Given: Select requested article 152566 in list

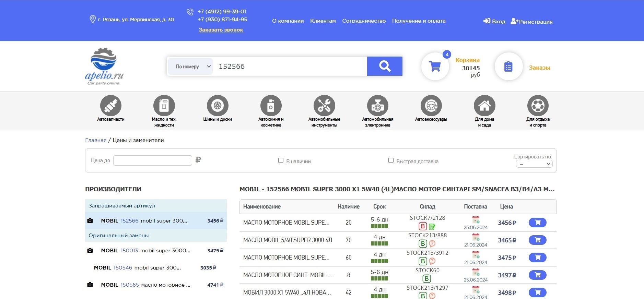Looking at the screenshot, I should tap(129, 221).
